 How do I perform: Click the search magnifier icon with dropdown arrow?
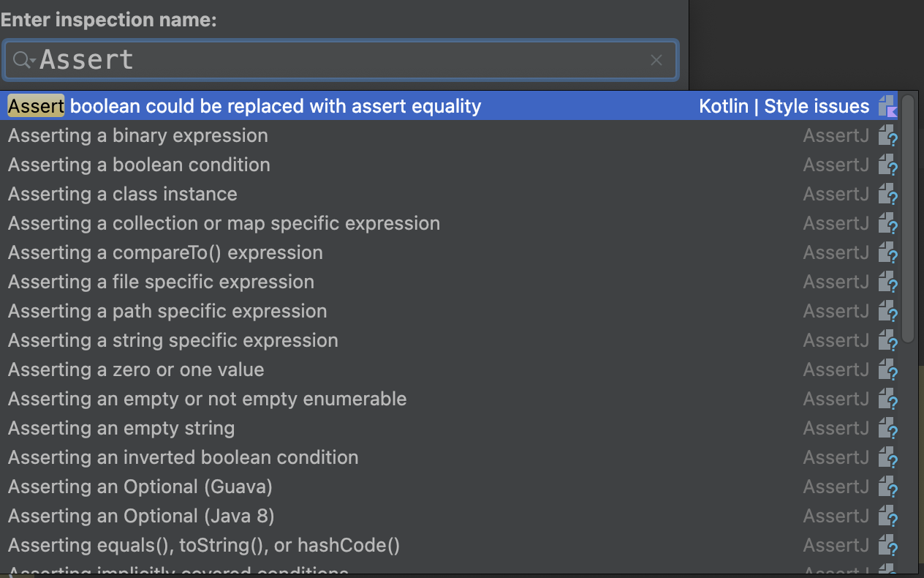point(24,60)
